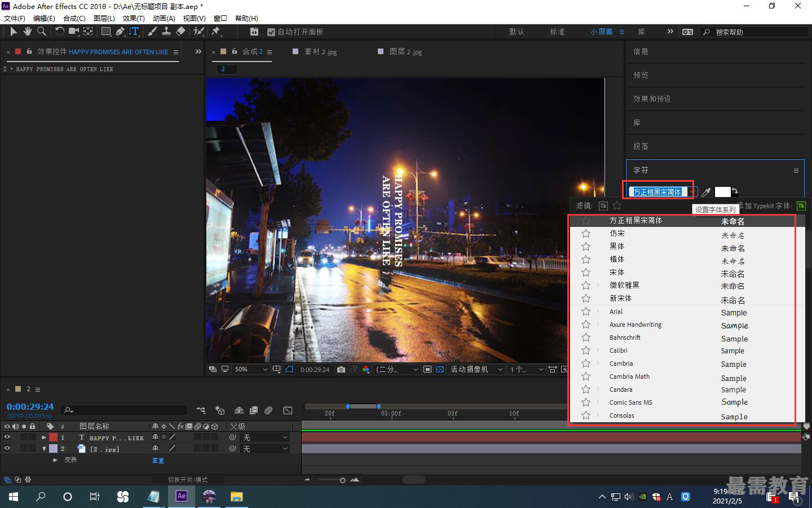Screen dimensions: 812x508
Task: Hide the 2.jpg layer eye
Action: pyautogui.click(x=7, y=448)
